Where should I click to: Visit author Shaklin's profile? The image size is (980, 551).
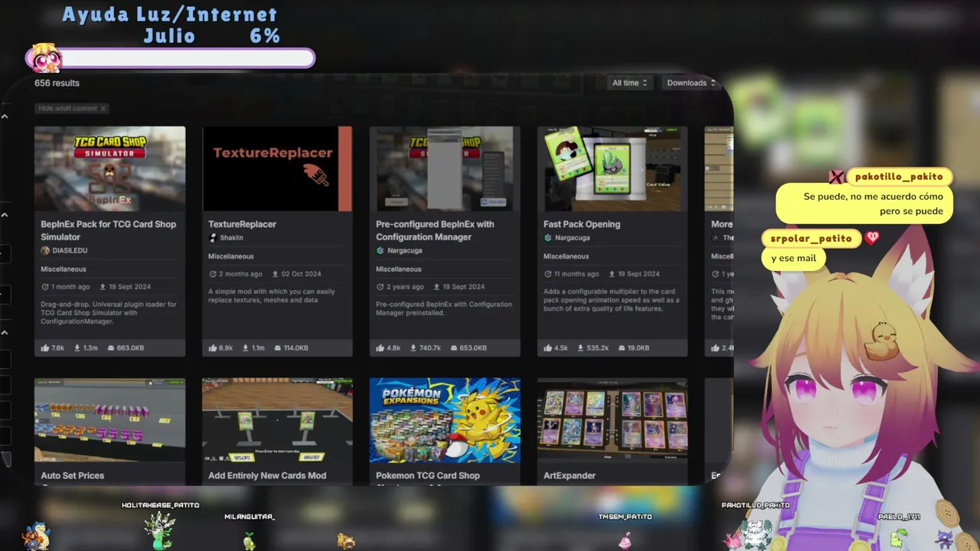tap(232, 238)
